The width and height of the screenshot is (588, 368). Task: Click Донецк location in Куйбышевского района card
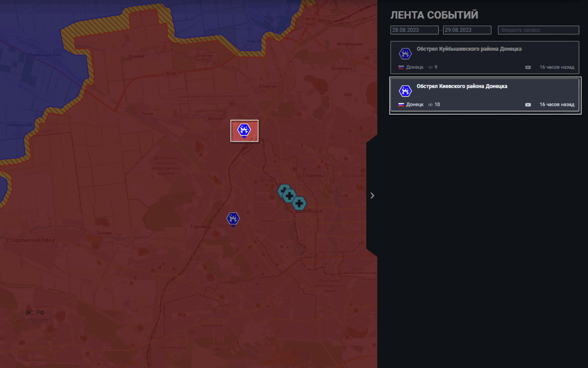pos(414,67)
